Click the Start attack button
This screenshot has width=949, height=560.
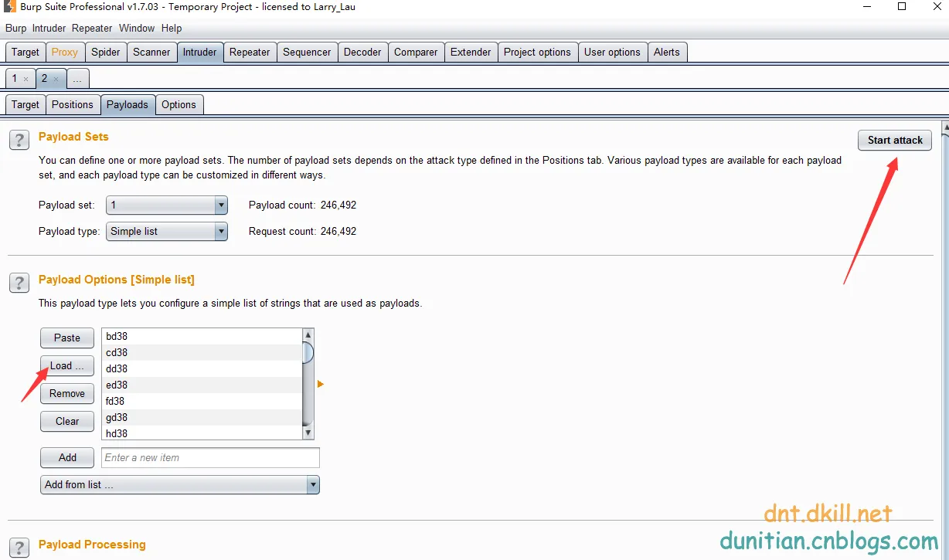895,141
